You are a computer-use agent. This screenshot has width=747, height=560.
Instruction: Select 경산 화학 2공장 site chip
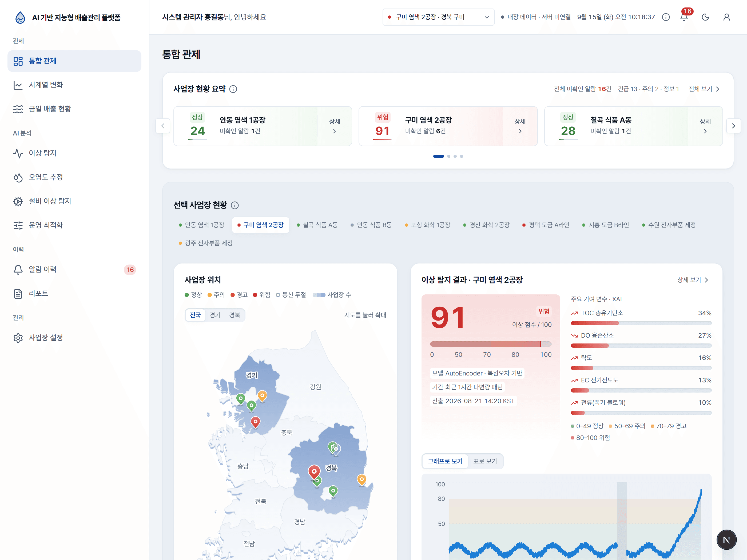(x=486, y=225)
